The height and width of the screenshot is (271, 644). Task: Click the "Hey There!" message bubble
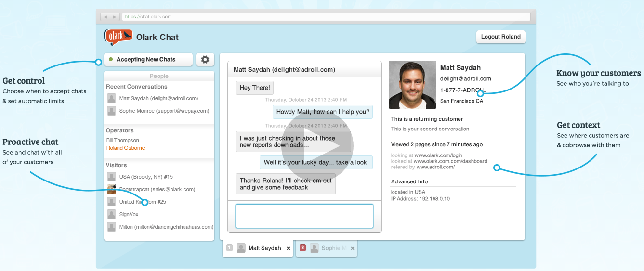[255, 88]
